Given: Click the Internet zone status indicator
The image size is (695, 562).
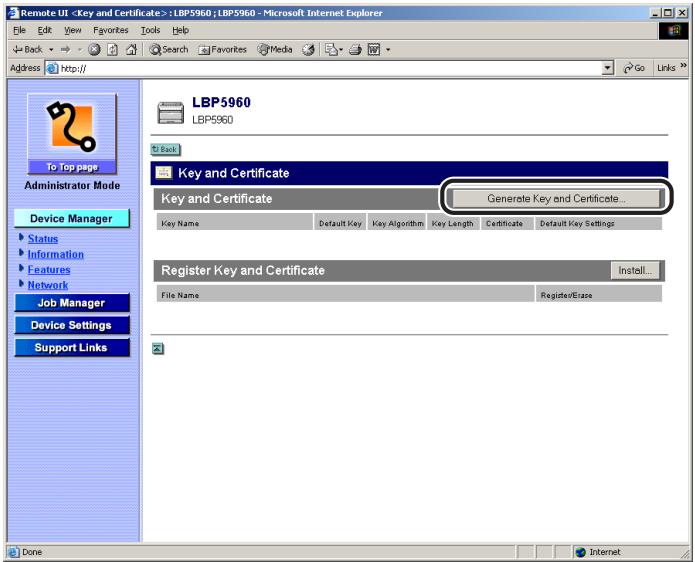Looking at the screenshot, I should (x=597, y=552).
